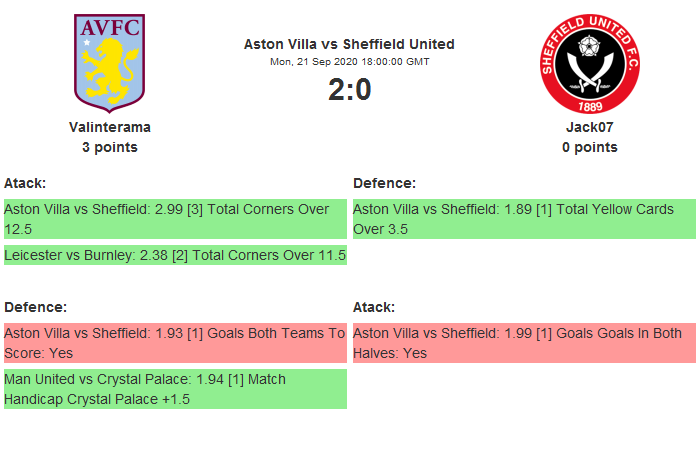This screenshot has width=700, height=460.
Task: Click the 1889 text on Sheffield crest
Action: pyautogui.click(x=589, y=104)
